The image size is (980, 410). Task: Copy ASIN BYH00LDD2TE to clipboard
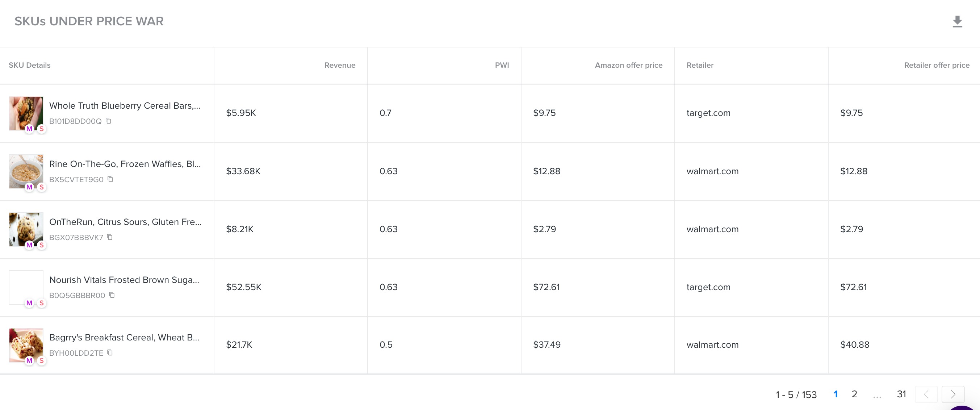(x=110, y=353)
